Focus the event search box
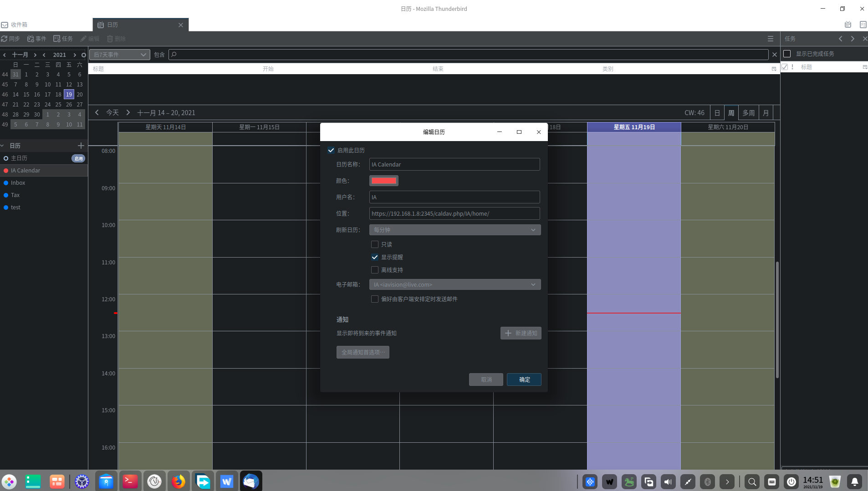 (x=469, y=55)
